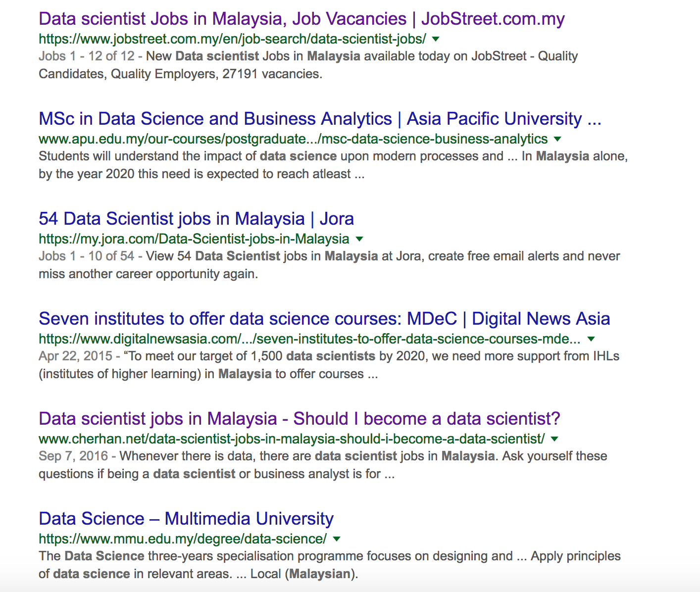Click the mmu.edu.my/degree/data-science green URL
700x592 pixels.
tap(183, 539)
